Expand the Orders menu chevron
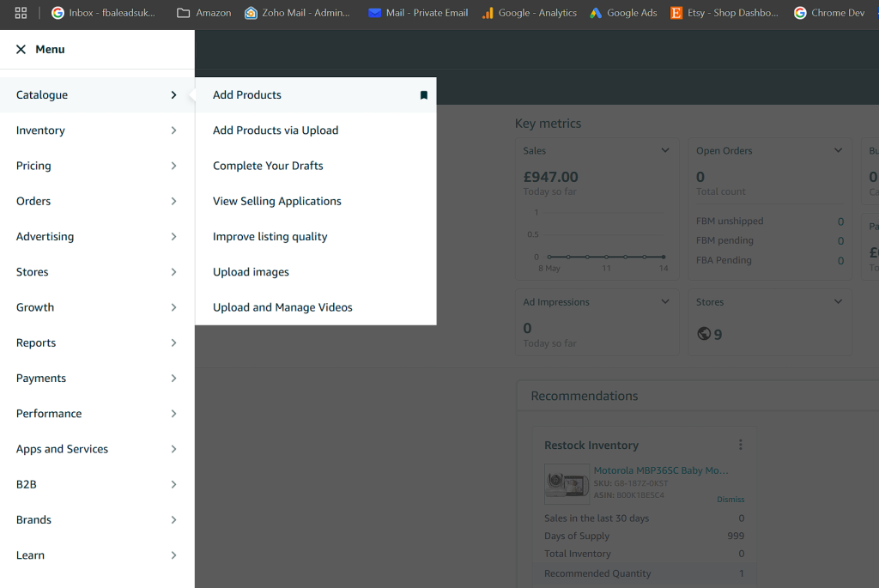 coord(173,201)
